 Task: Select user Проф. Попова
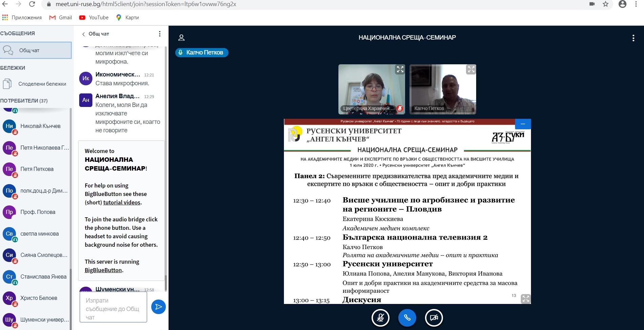36,212
